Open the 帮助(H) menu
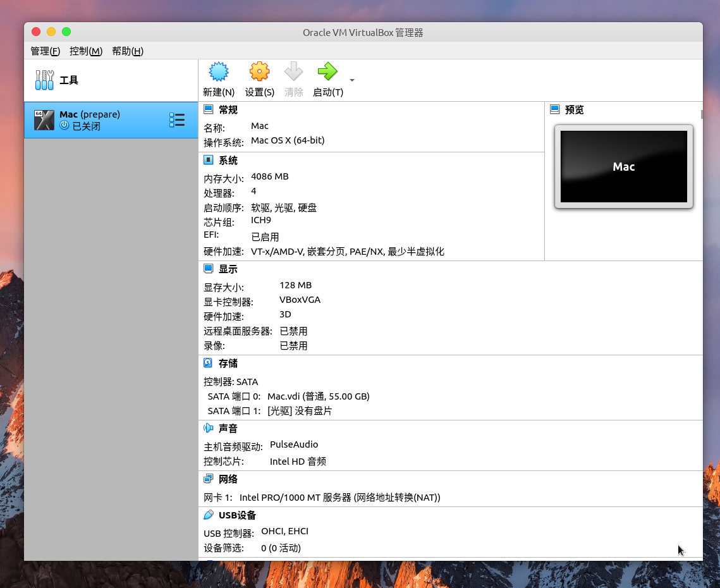 tap(126, 51)
